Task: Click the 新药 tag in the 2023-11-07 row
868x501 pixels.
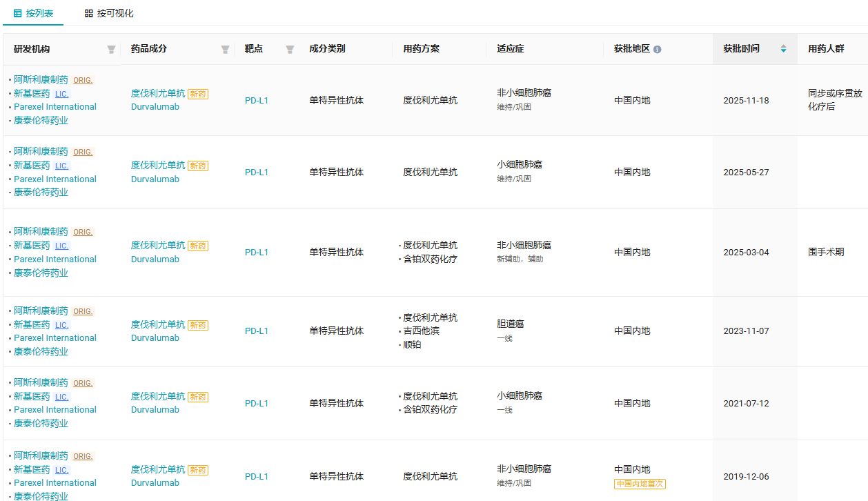Action: [198, 325]
